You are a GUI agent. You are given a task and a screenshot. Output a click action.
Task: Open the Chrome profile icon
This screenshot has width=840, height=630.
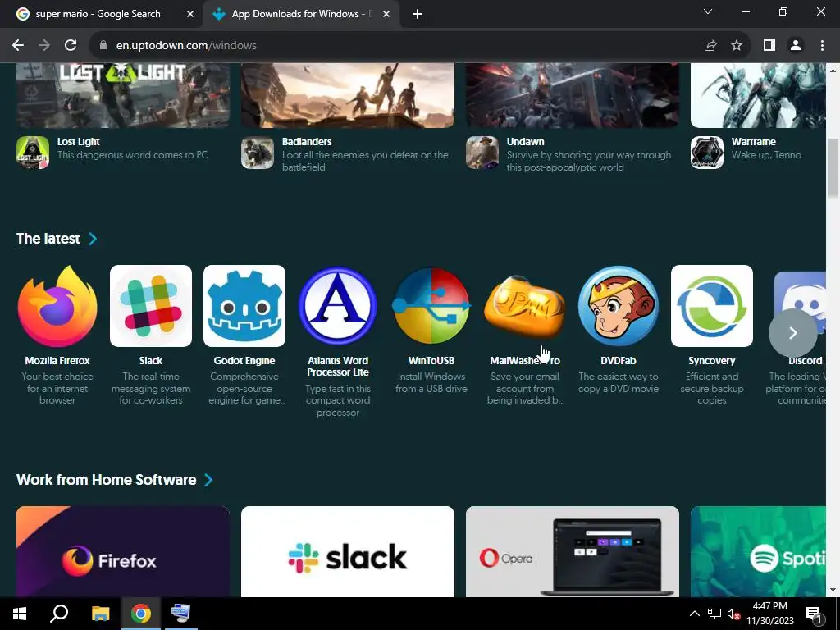[x=796, y=46]
